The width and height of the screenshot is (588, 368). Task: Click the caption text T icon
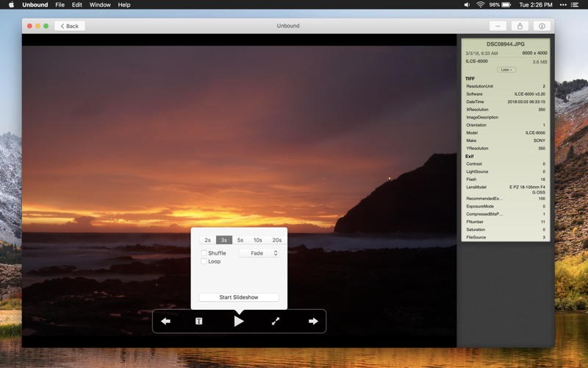[x=198, y=321]
